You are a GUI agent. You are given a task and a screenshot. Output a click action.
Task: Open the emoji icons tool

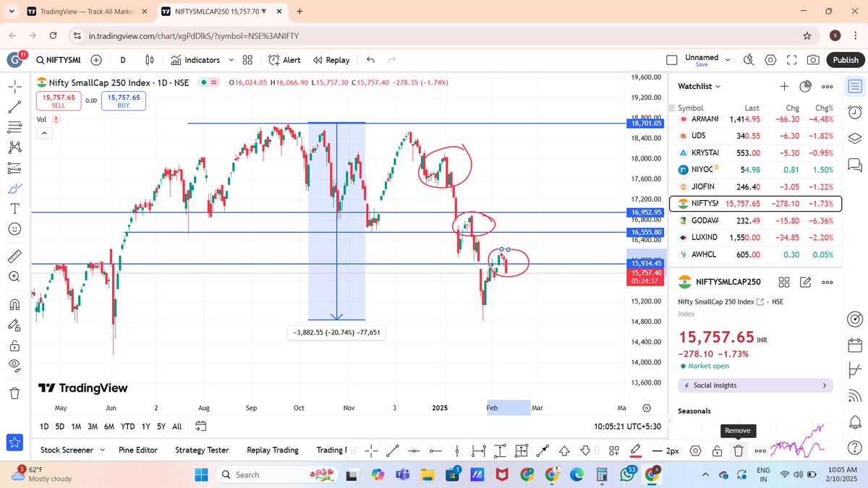[x=14, y=228]
